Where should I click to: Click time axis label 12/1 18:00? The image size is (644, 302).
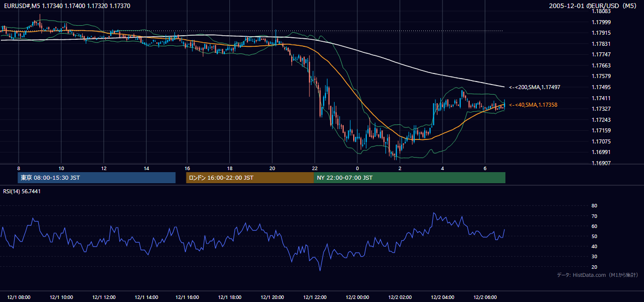click(x=229, y=297)
